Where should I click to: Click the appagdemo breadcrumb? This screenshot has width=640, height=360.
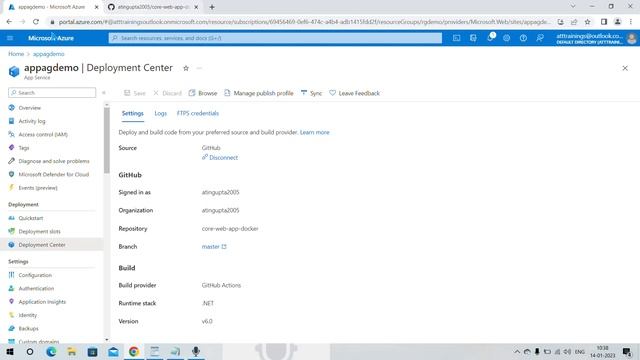click(49, 54)
